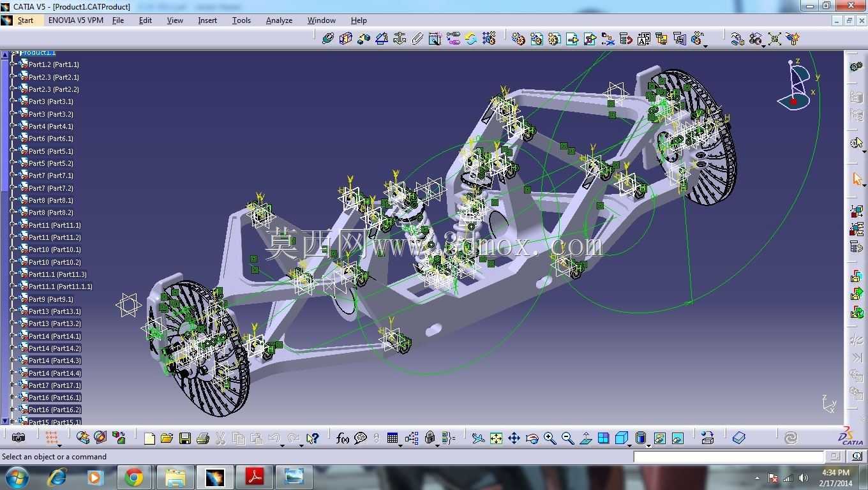Click the Normal View icon
This screenshot has height=490, width=868.
[x=585, y=438]
